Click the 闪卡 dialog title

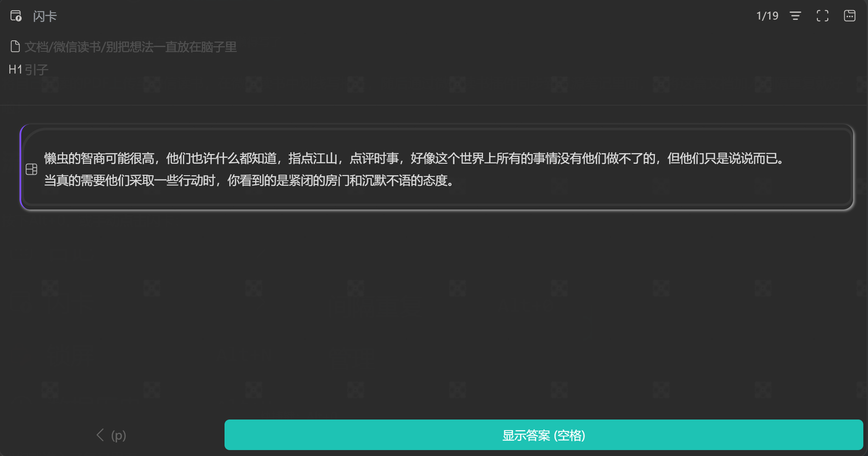pyautogui.click(x=45, y=16)
